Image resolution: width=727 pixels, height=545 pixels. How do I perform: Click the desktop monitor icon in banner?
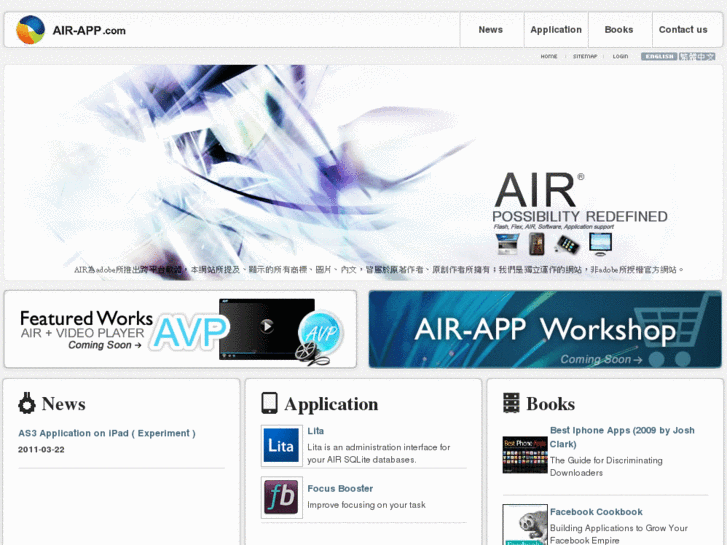coord(600,244)
